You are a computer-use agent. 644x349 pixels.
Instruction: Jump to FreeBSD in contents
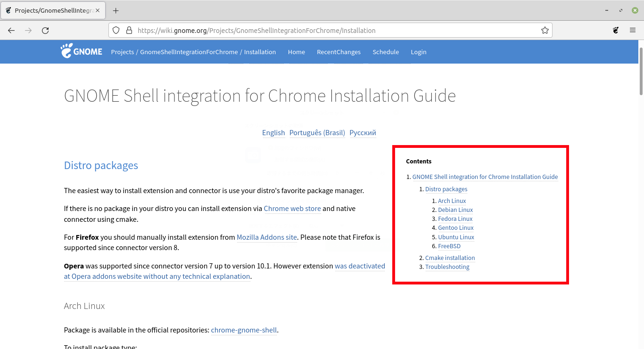[x=449, y=246]
